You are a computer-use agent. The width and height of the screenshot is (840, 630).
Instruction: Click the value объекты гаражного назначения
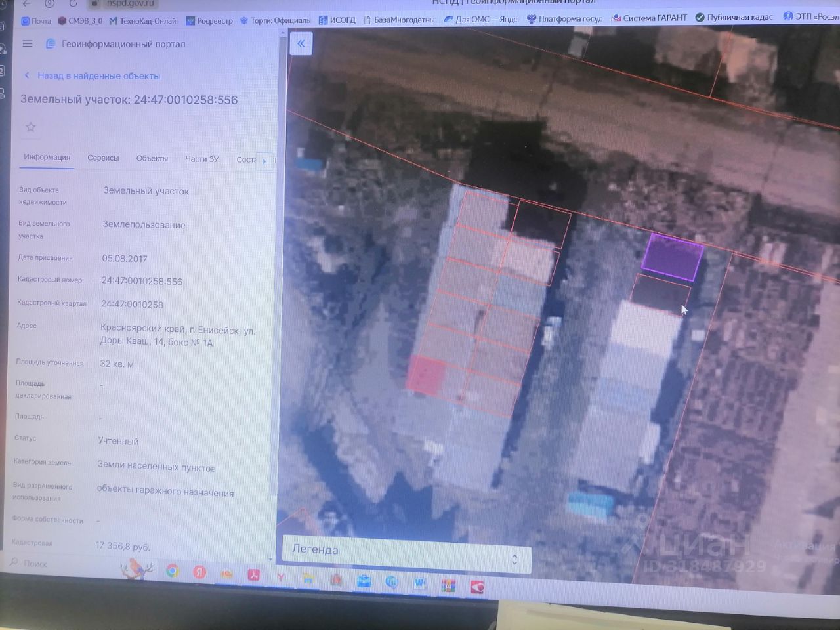165,492
